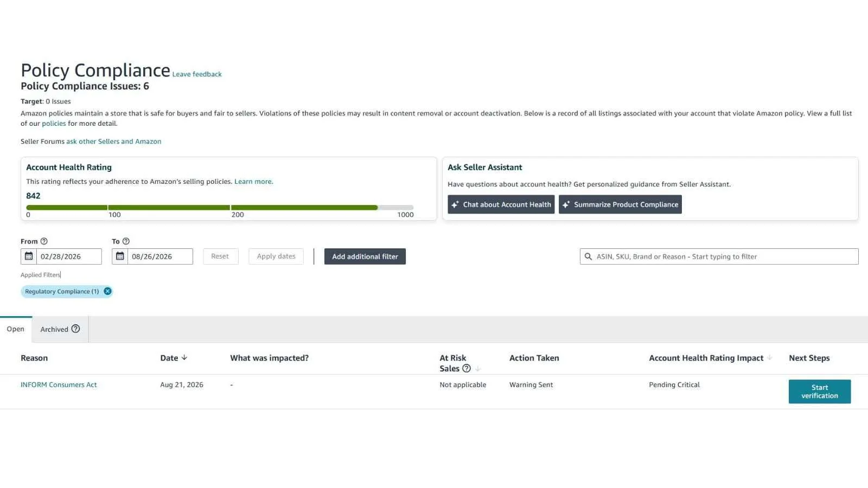868x488 pixels.
Task: Click Policy Compliance Issues: 6 heading
Action: click(x=85, y=86)
